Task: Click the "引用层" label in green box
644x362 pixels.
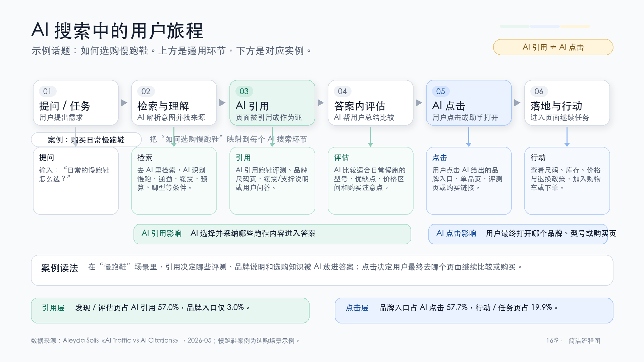Action: (x=53, y=308)
